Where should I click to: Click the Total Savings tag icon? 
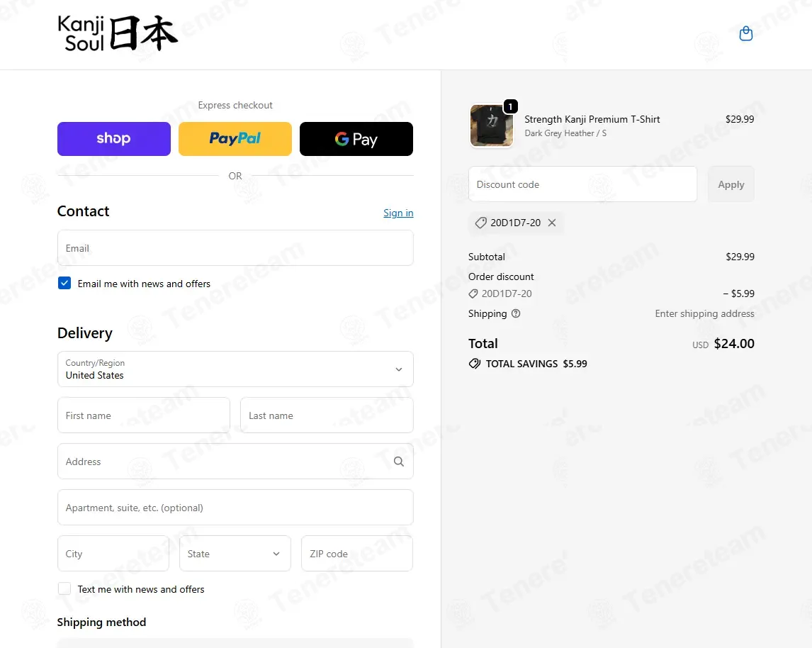(x=474, y=364)
